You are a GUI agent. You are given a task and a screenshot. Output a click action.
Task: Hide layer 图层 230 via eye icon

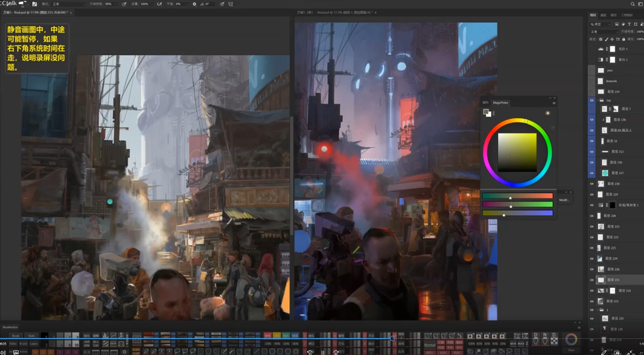592,184
